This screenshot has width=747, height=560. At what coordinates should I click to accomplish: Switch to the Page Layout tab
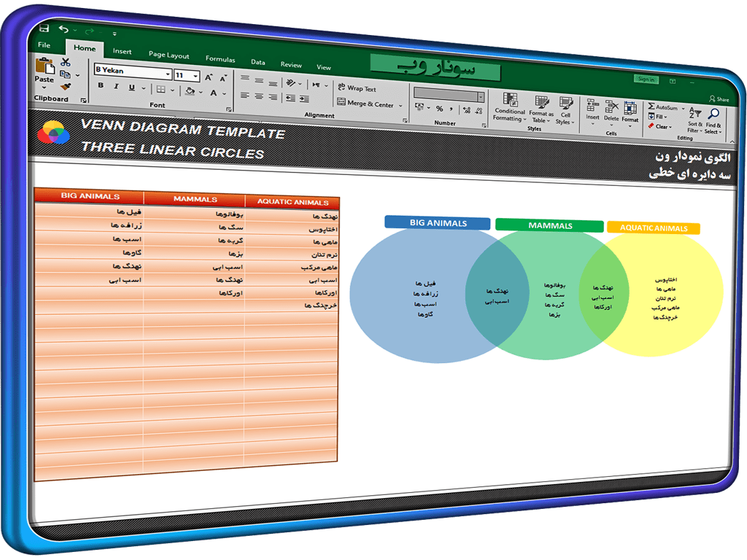pos(169,55)
